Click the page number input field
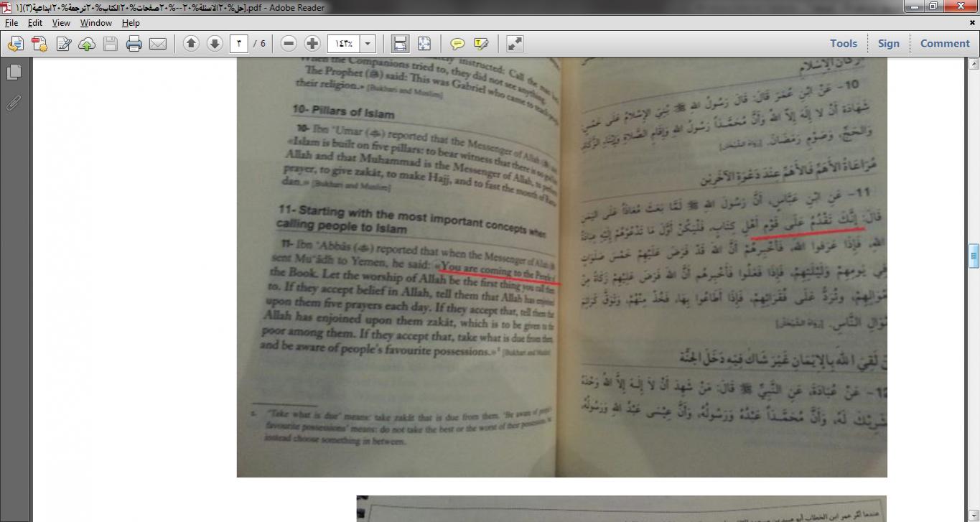Viewport: 980px width, 522px height. 238,44
